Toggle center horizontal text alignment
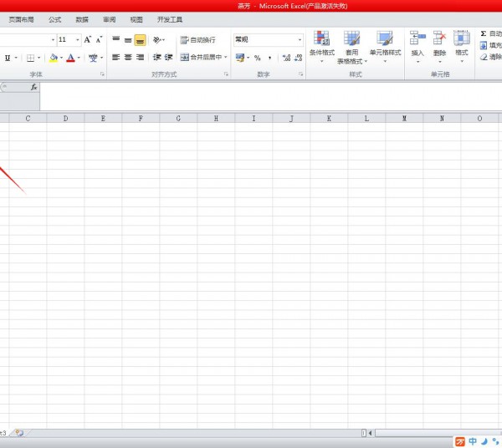 pos(128,58)
